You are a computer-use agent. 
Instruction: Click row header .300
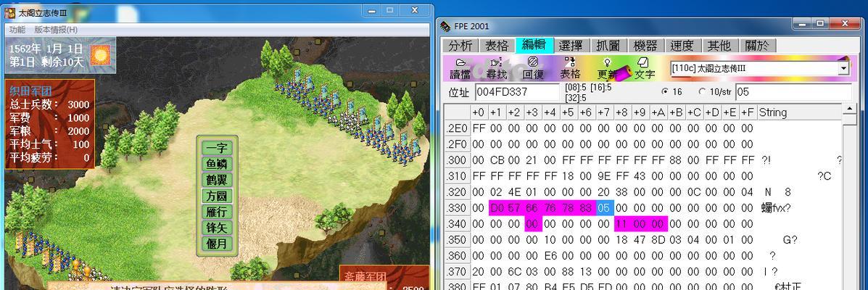click(457, 160)
